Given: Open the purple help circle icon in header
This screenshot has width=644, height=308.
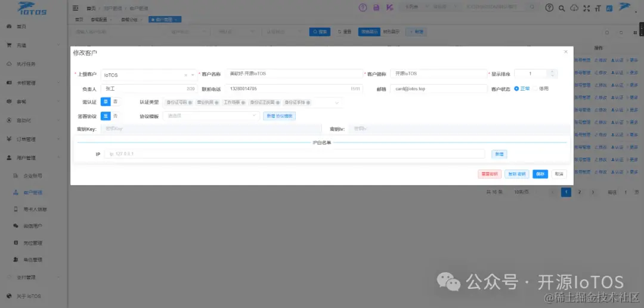Looking at the screenshot, I should point(363,7).
